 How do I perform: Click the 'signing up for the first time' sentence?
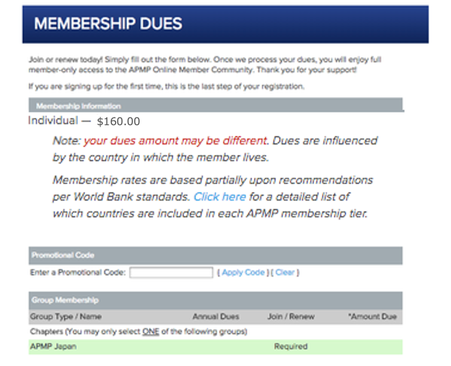166,86
